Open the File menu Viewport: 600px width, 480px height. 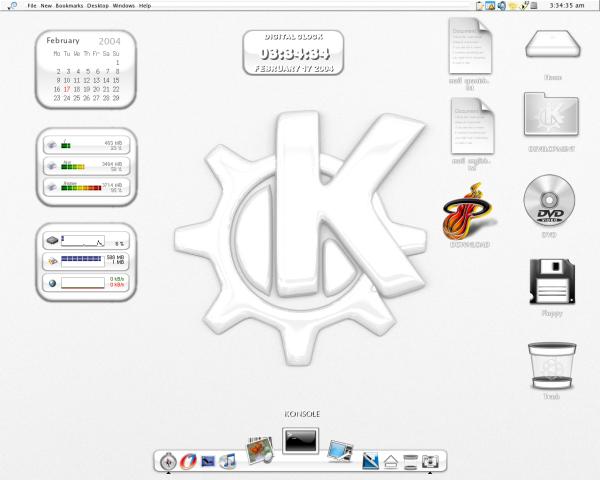[x=32, y=6]
